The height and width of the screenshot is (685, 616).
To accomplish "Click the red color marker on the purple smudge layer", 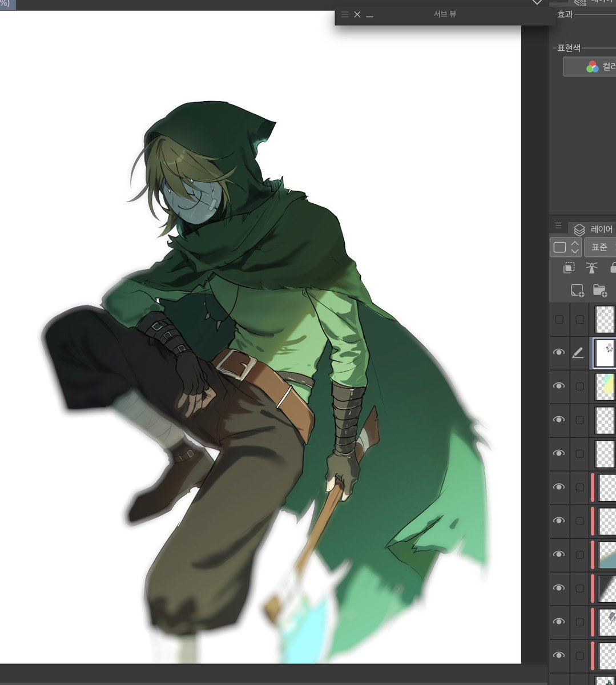I will 593,622.
